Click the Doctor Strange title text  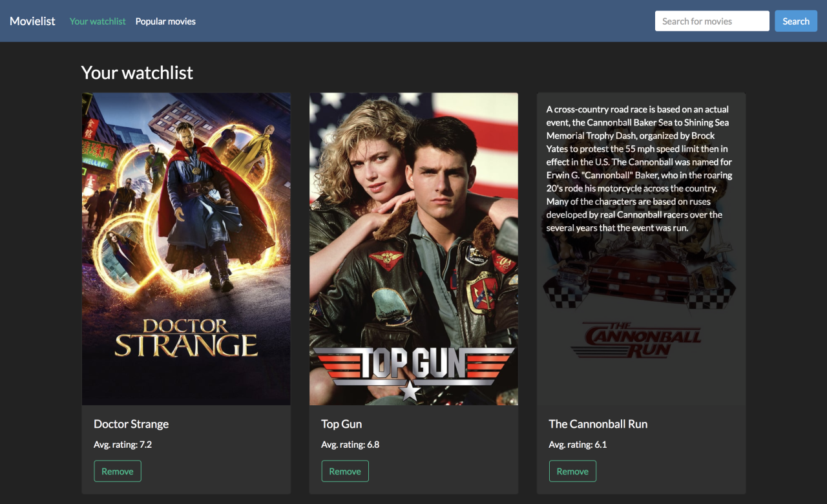(x=131, y=424)
